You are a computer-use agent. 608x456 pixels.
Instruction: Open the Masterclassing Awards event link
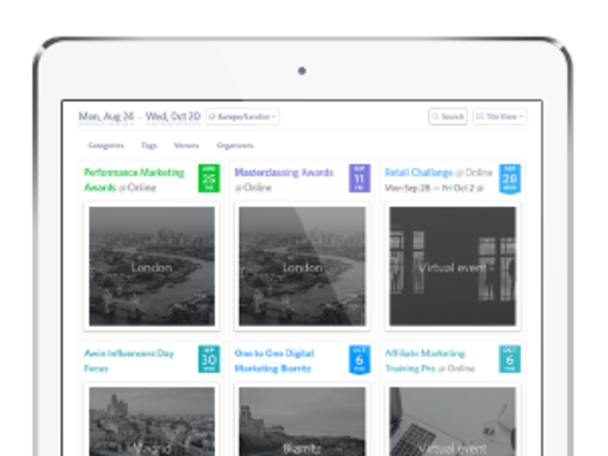(x=283, y=172)
